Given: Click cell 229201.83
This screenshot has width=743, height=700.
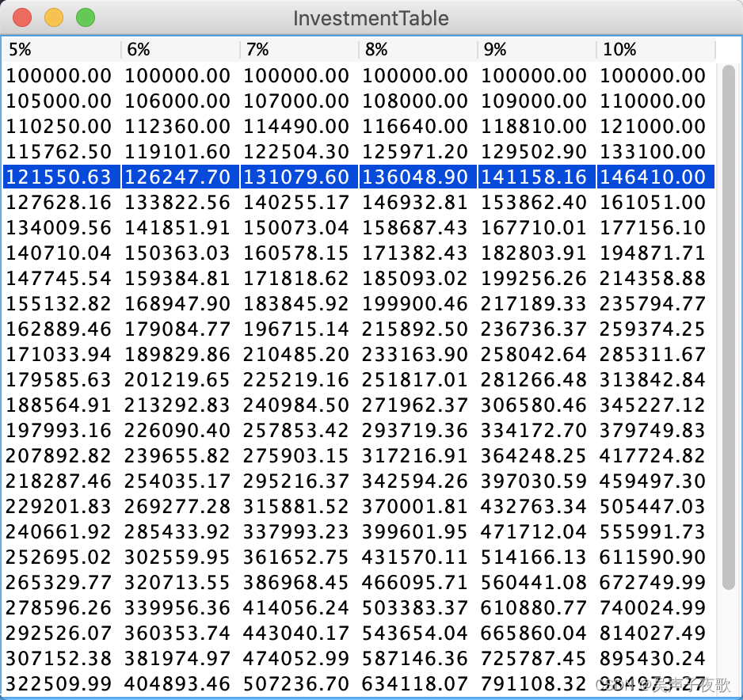Looking at the screenshot, I should click(x=62, y=506).
